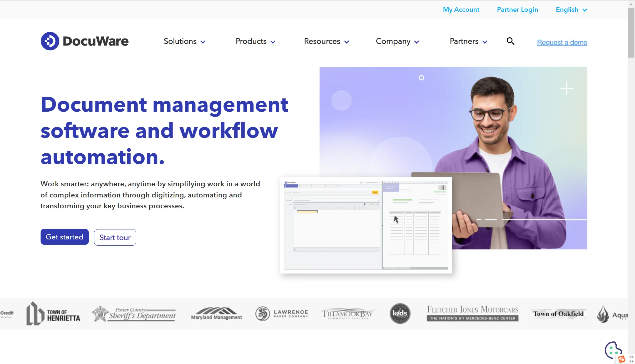Click the DocuWare software screenshot thumbnail
The height and width of the screenshot is (364, 635).
[x=366, y=225]
